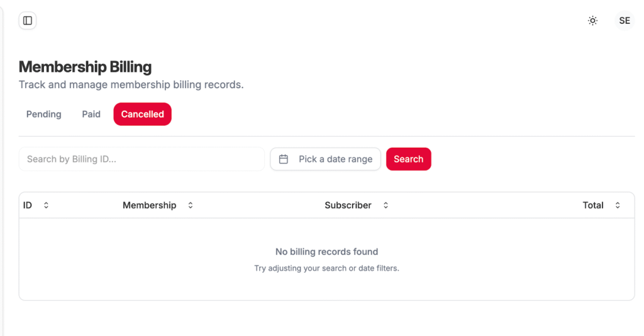Switch to the Pending tab

tap(43, 114)
